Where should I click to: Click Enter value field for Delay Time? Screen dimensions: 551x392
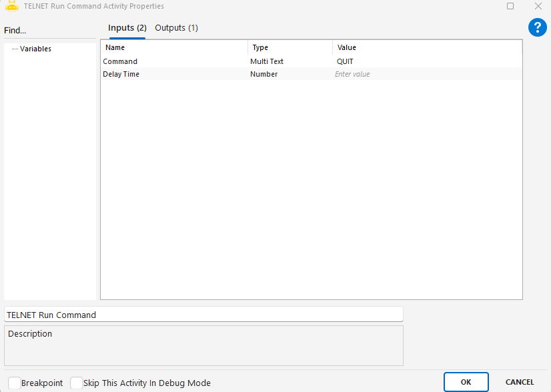click(427, 74)
